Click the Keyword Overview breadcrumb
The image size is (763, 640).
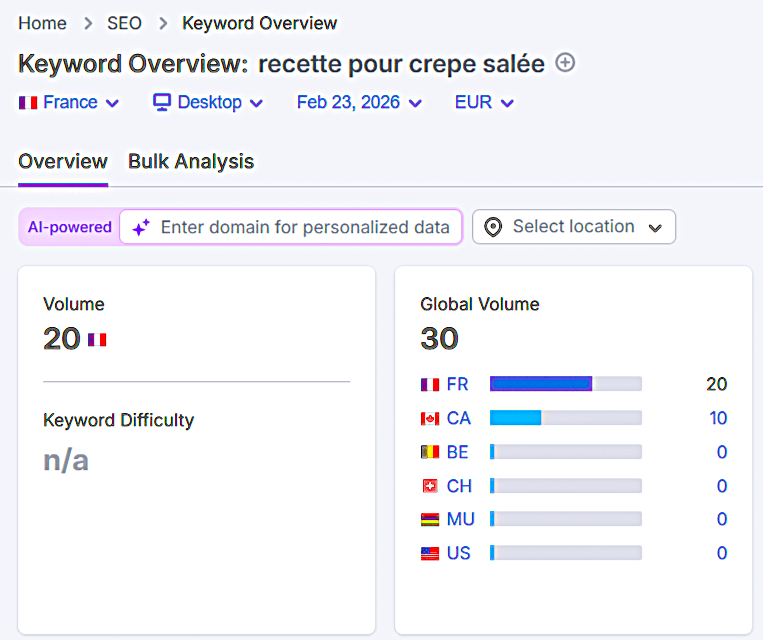point(259,23)
